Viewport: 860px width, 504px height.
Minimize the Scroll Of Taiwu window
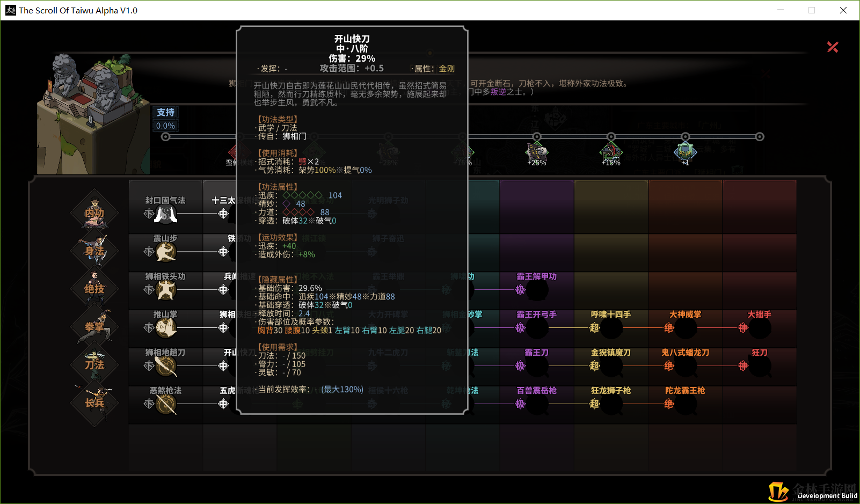tap(781, 10)
